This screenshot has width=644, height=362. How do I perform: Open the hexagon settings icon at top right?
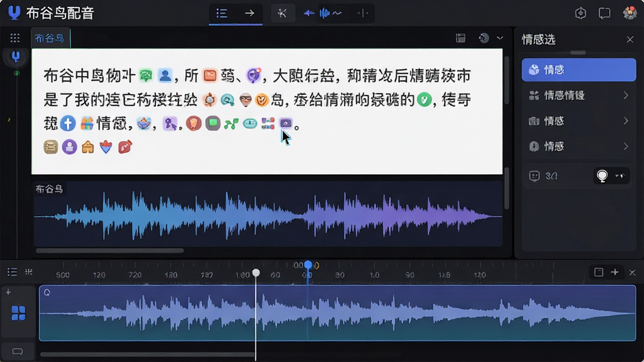pyautogui.click(x=580, y=13)
